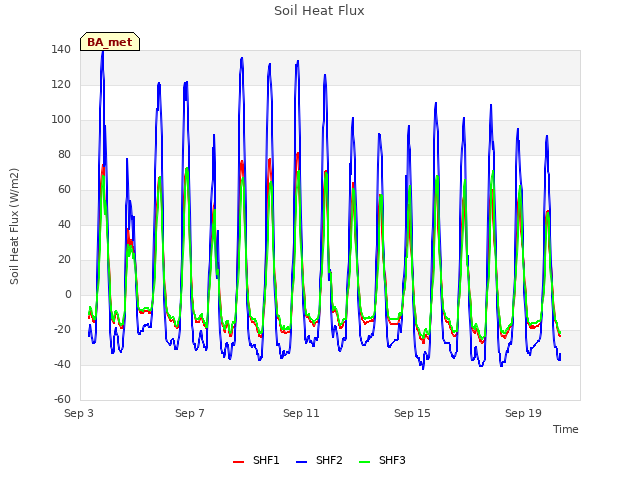
Task: Select the BA_met annotation label
Action: [110, 42]
